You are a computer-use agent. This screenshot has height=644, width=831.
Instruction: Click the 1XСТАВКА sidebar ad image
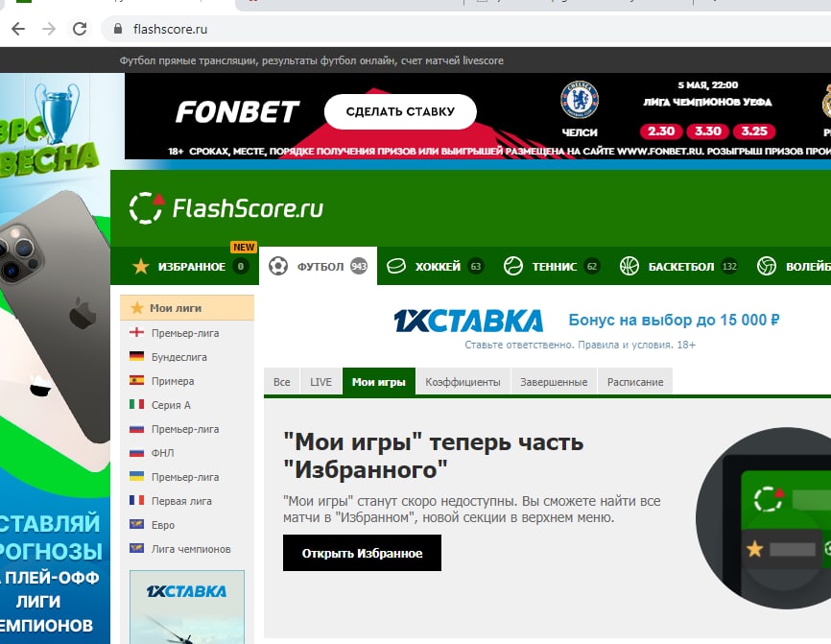(x=187, y=607)
